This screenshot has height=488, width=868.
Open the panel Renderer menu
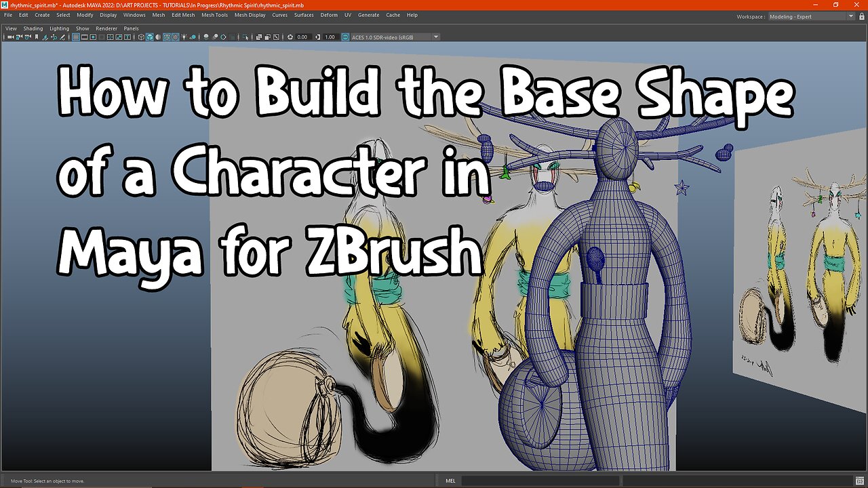coord(106,28)
